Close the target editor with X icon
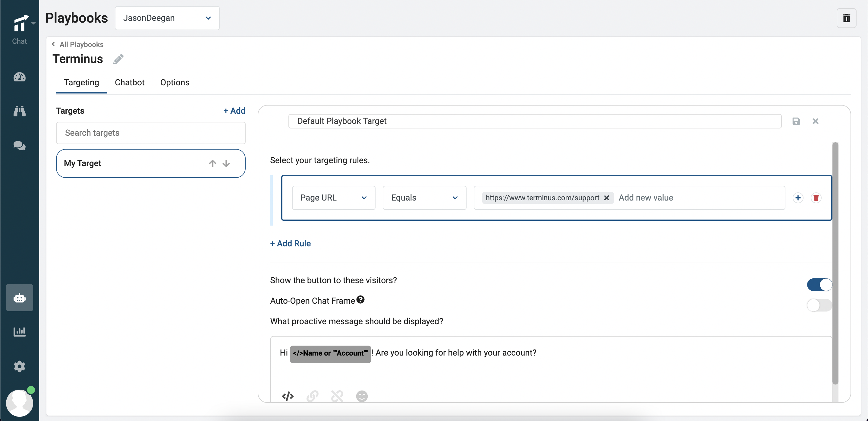868x421 pixels. point(816,121)
